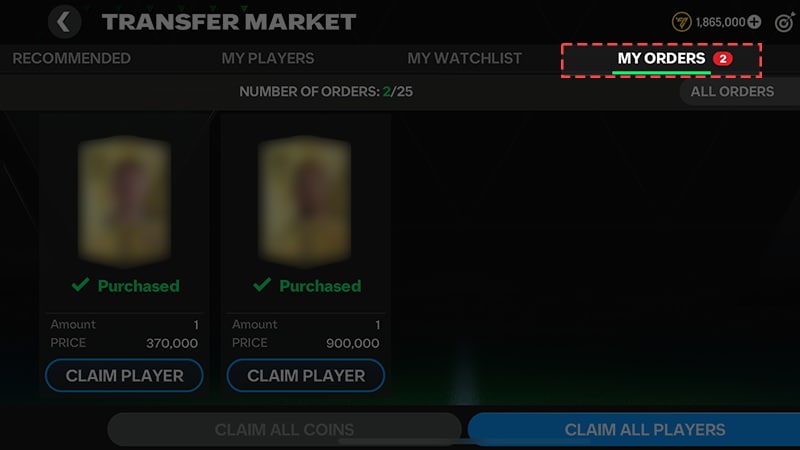Select the My Orders tab

click(661, 59)
